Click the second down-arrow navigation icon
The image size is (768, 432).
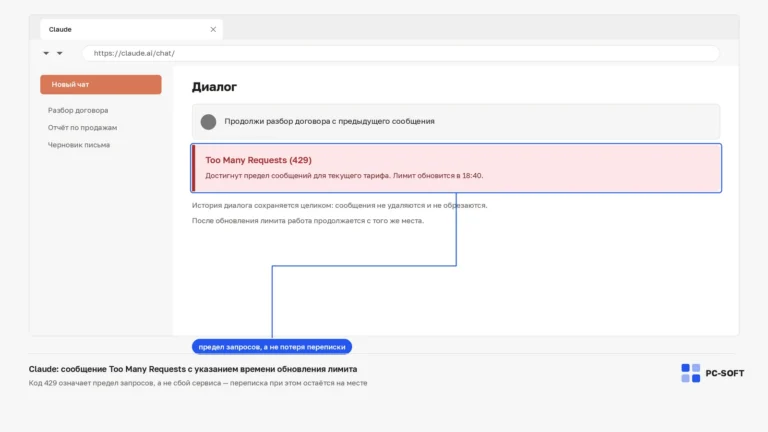59,53
